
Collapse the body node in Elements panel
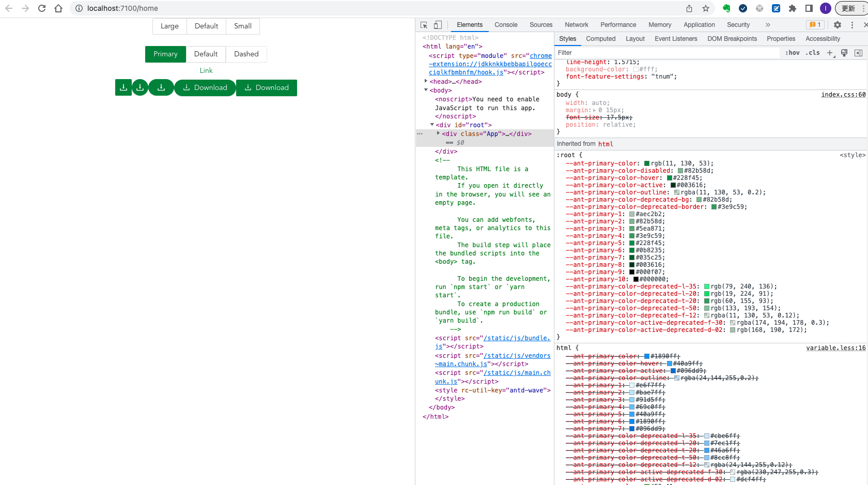point(426,90)
